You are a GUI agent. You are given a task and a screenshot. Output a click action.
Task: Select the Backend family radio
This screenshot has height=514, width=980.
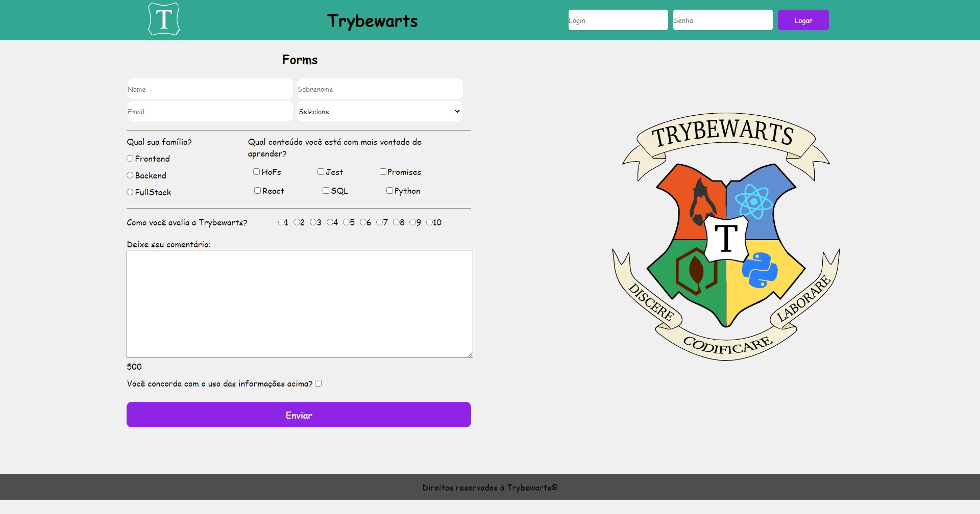pyautogui.click(x=130, y=175)
